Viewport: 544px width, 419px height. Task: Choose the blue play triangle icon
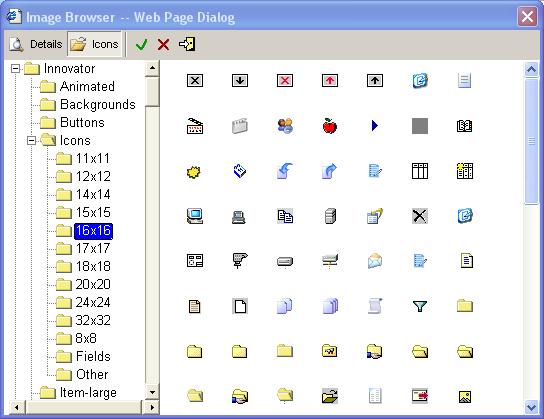click(x=375, y=126)
